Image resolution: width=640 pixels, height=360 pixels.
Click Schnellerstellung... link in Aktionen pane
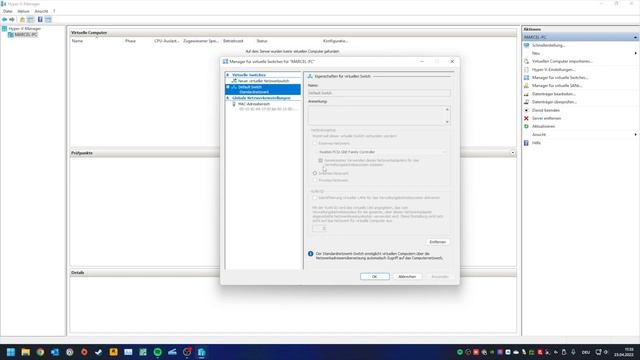pyautogui.click(x=548, y=45)
